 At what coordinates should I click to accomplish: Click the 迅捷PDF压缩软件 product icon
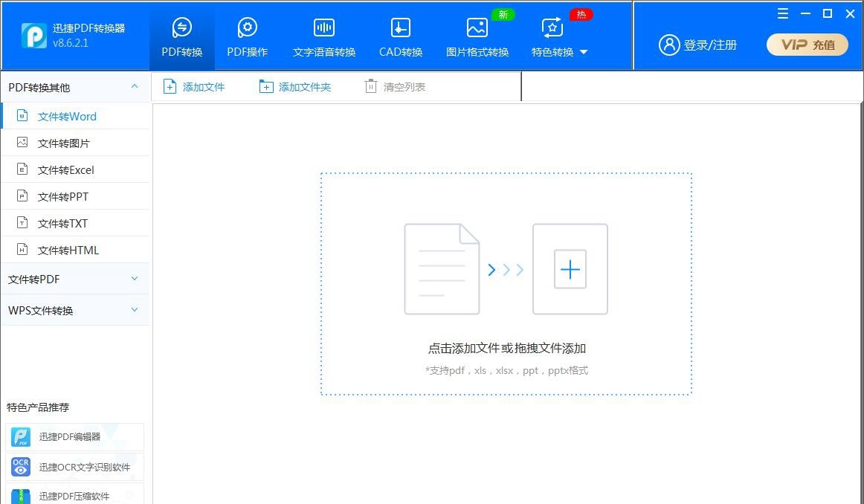(21, 495)
